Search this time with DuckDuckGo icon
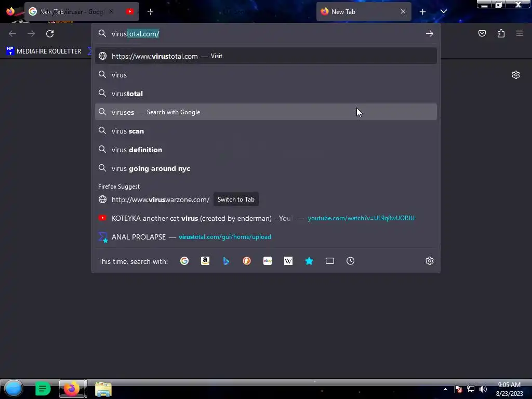This screenshot has height=399, width=532. tap(247, 261)
